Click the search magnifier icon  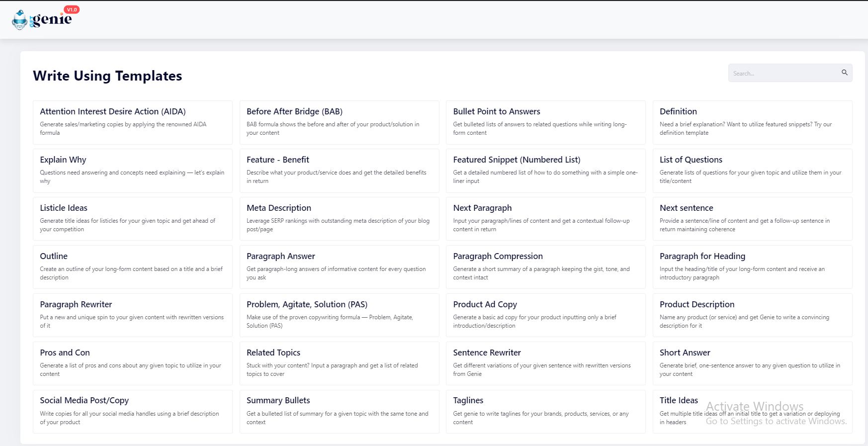click(x=844, y=73)
